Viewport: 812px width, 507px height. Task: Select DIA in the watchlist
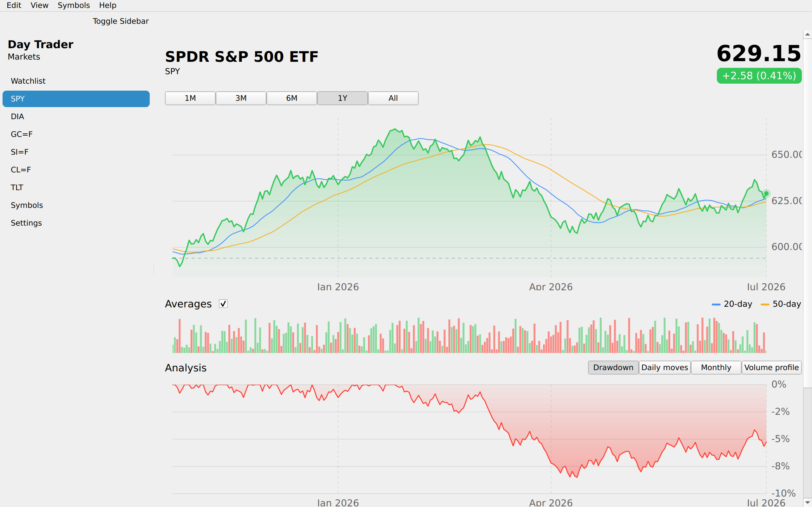coord(76,117)
